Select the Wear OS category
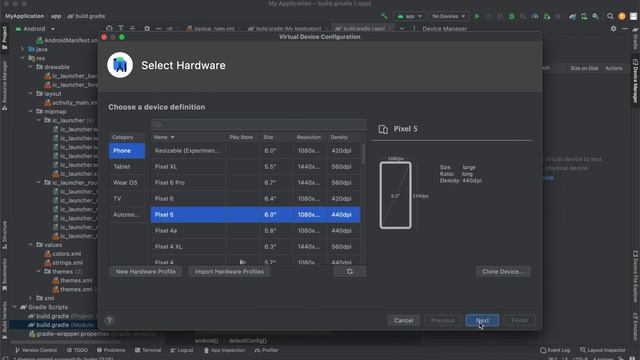Screen dimensions: 640x360 [127, 182]
